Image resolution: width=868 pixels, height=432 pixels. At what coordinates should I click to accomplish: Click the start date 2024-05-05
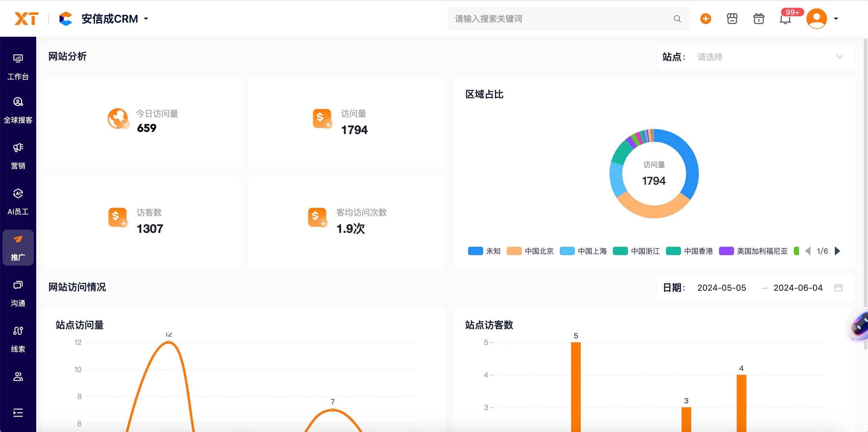pyautogui.click(x=721, y=288)
